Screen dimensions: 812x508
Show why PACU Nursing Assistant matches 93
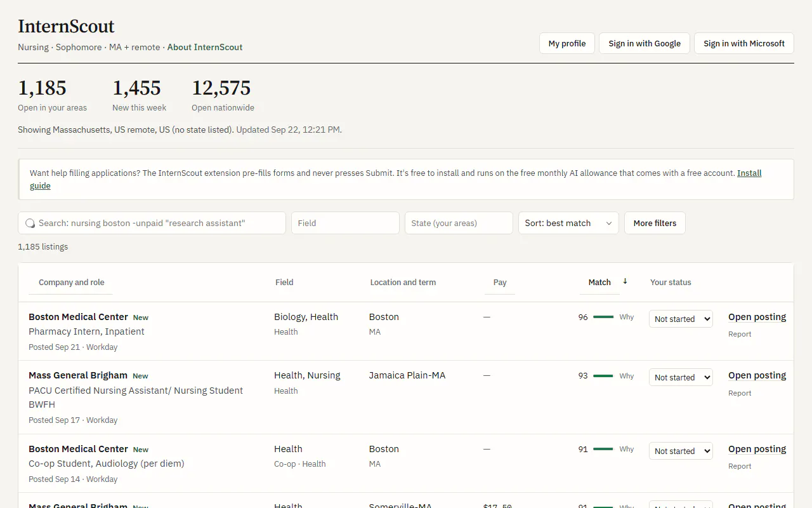pos(627,376)
